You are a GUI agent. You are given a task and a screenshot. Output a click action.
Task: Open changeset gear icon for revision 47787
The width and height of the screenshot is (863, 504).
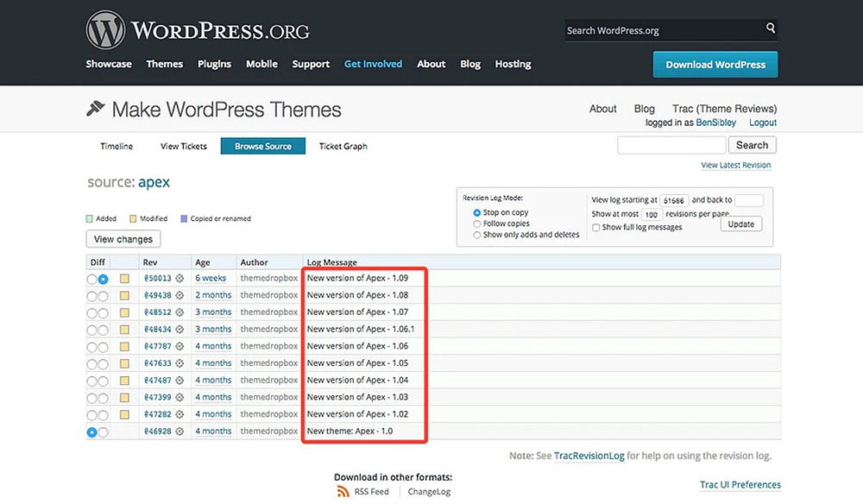pyautogui.click(x=180, y=347)
